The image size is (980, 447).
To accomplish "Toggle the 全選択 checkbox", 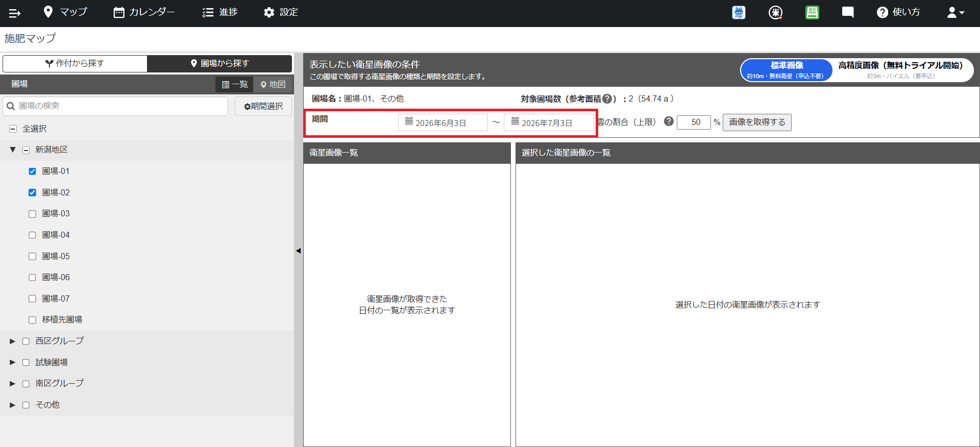I will [13, 129].
